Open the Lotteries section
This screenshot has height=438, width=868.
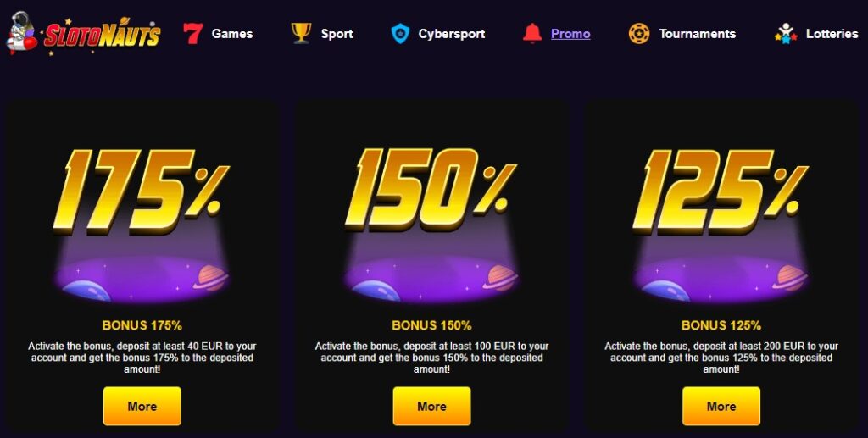click(832, 34)
